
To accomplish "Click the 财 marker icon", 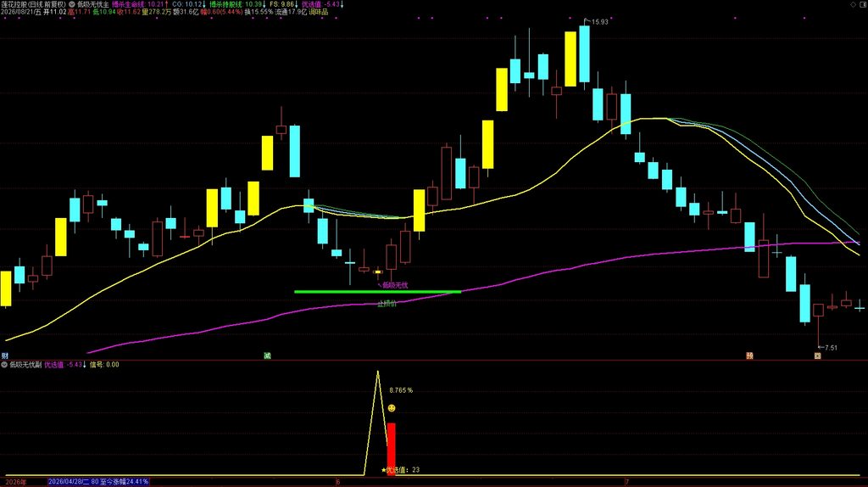I will click(4, 355).
